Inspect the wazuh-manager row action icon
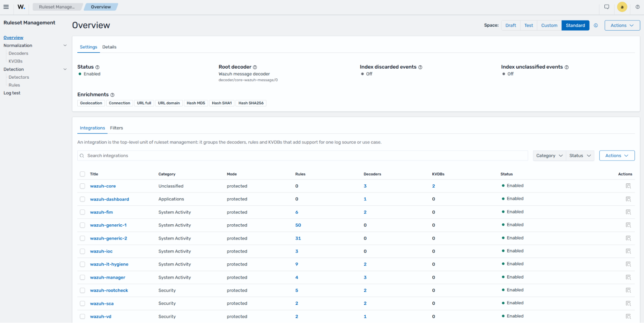The height and width of the screenshot is (323, 644). (628, 277)
